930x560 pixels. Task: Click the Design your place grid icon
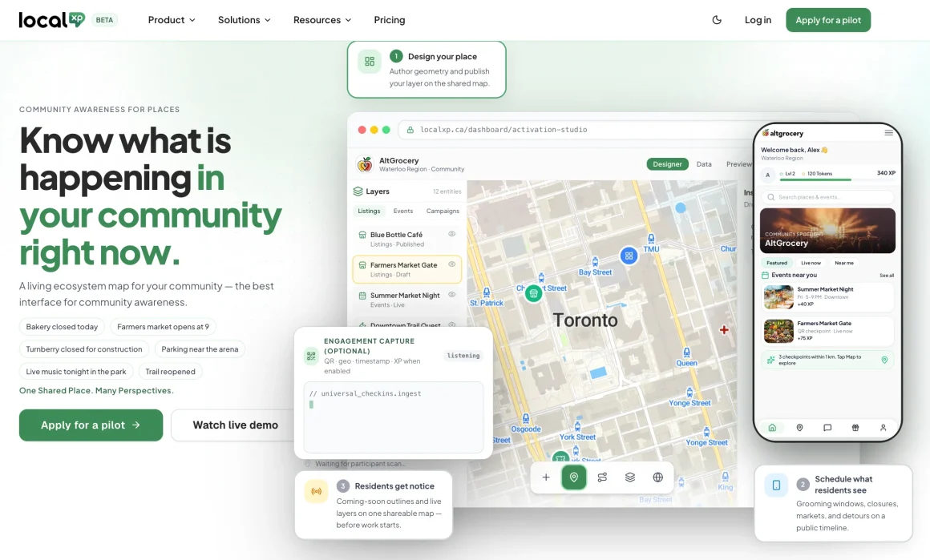click(370, 62)
